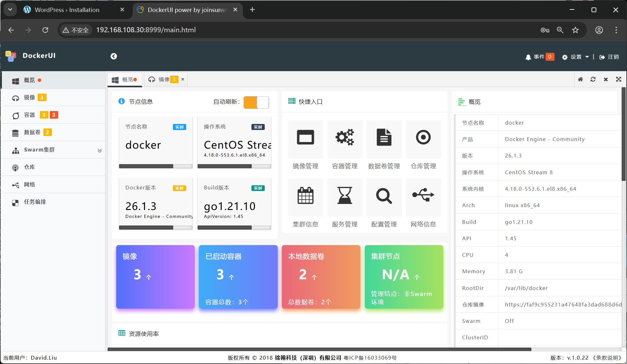The width and height of the screenshot is (627, 364).
Task: Switch to the 概览 tab
Action: coord(125,79)
